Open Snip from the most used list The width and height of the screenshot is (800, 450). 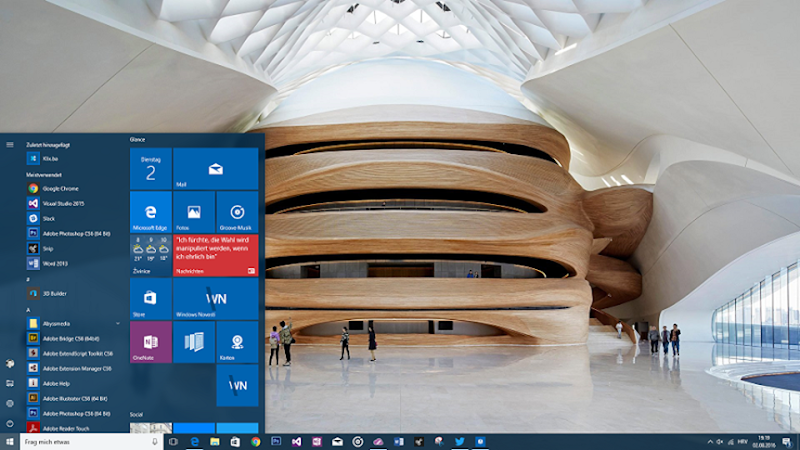click(x=73, y=248)
